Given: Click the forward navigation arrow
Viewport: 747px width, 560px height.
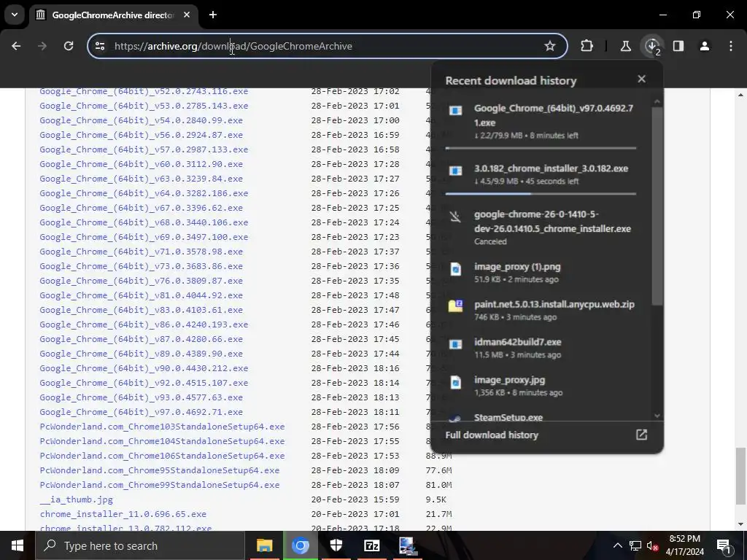Looking at the screenshot, I should (x=42, y=46).
